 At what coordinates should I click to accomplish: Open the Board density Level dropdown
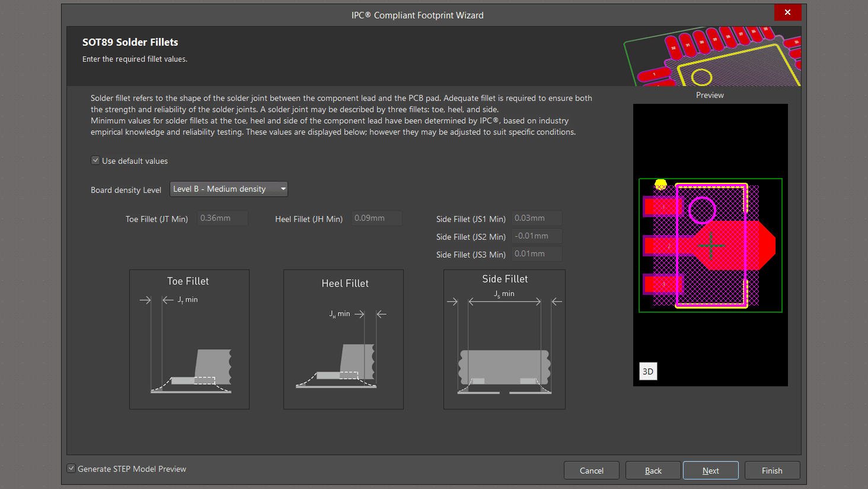pyautogui.click(x=228, y=189)
